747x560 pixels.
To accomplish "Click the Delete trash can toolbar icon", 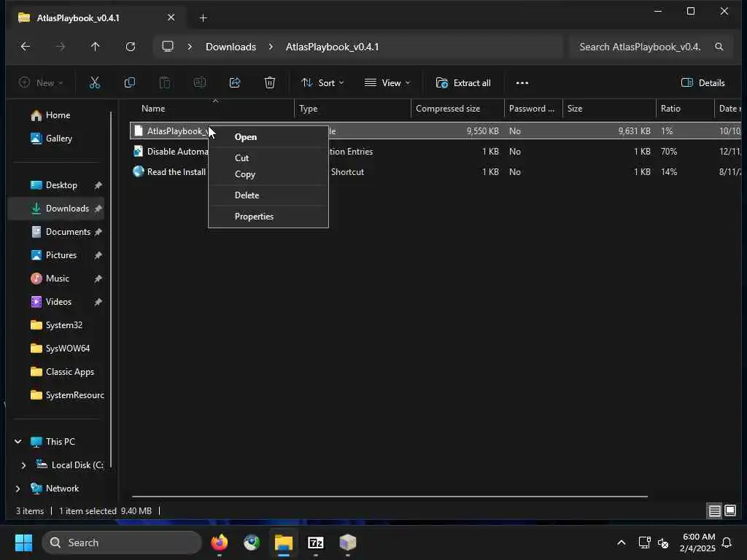I will 270,83.
